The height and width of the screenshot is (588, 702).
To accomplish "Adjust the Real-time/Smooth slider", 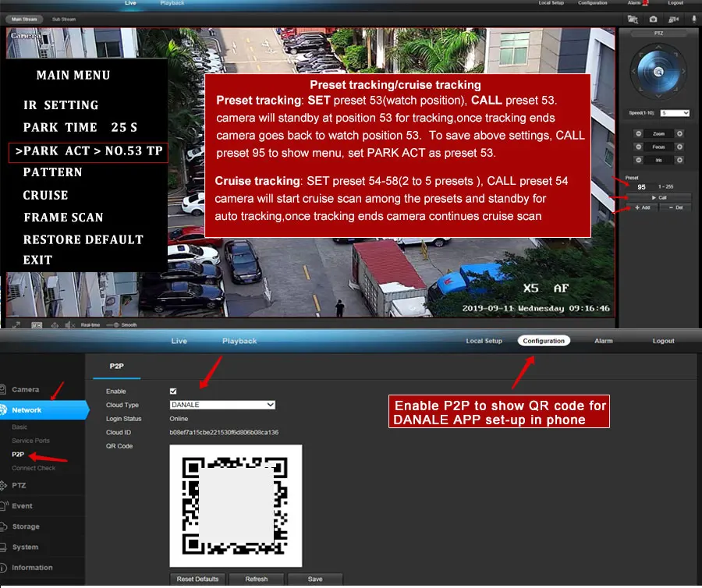I will click(x=113, y=325).
